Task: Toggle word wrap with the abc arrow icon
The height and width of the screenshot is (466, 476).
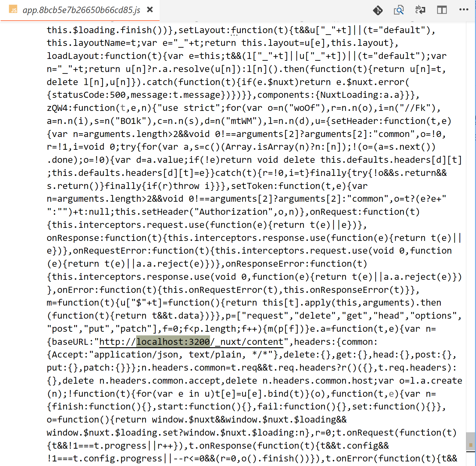Action: coord(420,10)
